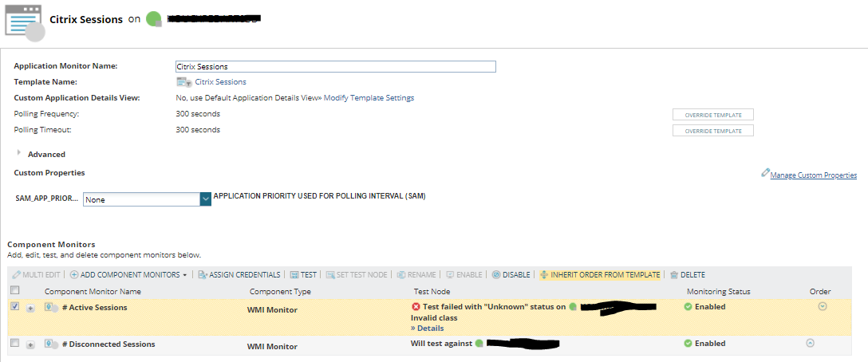Move # Active Sessions down with order arrow
This screenshot has height=362, width=868.
[823, 307]
